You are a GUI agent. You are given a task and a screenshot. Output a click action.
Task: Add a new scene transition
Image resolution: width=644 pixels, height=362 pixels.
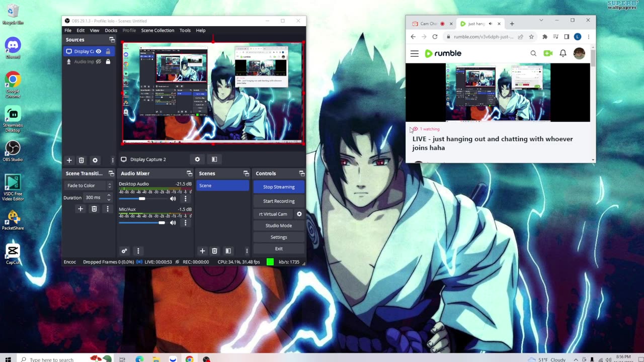pyautogui.click(x=80, y=209)
